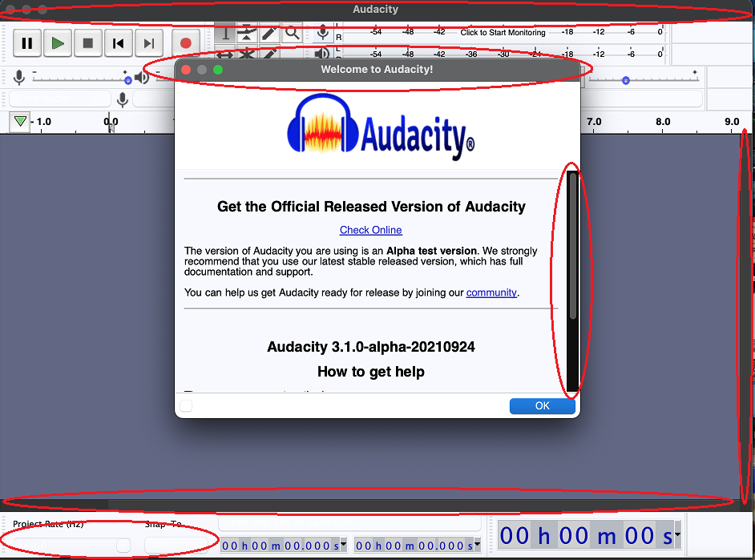The image size is (755, 560).
Task: Open selection end time format arrow
Action: (477, 544)
